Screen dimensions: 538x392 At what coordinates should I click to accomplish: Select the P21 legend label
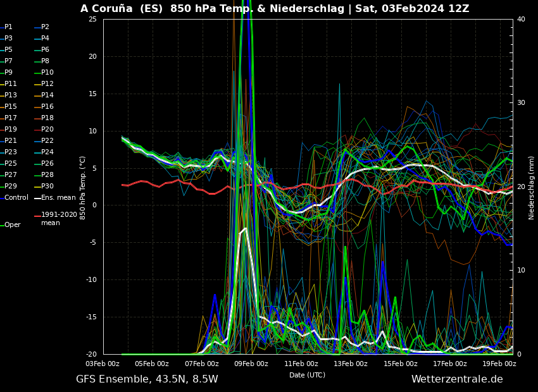(11, 140)
